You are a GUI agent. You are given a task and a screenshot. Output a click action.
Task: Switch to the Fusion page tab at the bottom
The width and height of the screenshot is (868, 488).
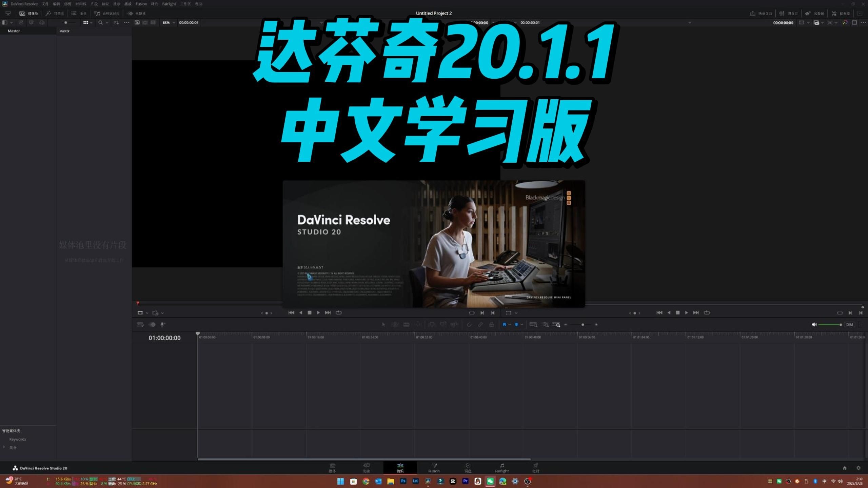coord(434,468)
